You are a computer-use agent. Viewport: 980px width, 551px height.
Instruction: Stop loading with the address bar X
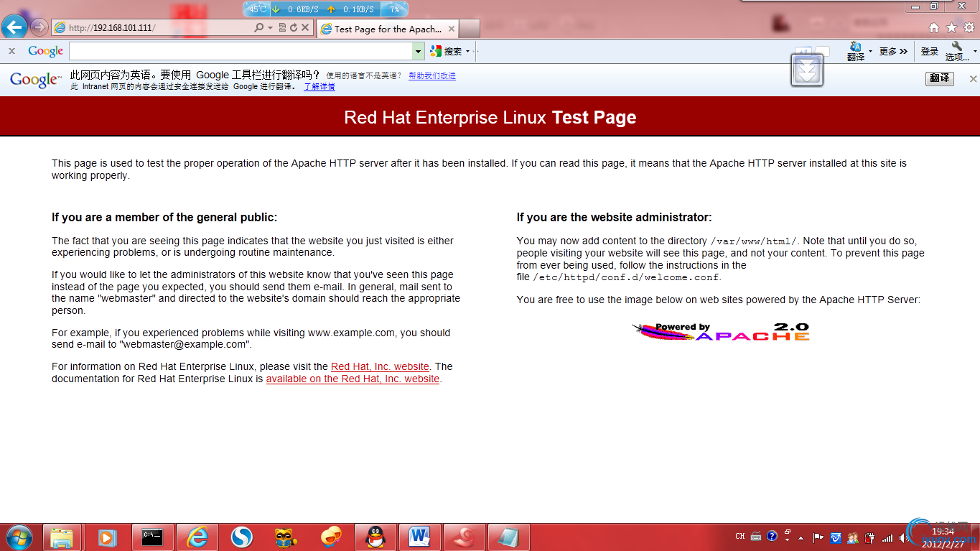(305, 27)
